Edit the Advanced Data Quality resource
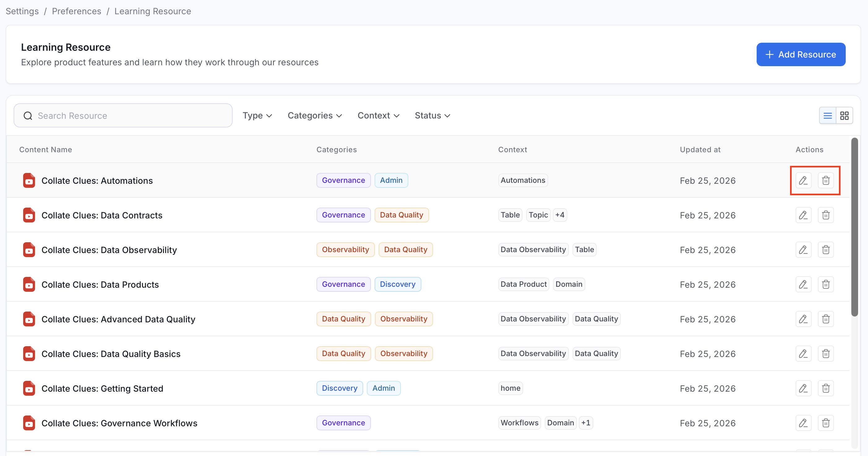Screen dimensions: 868x456 pos(803,319)
